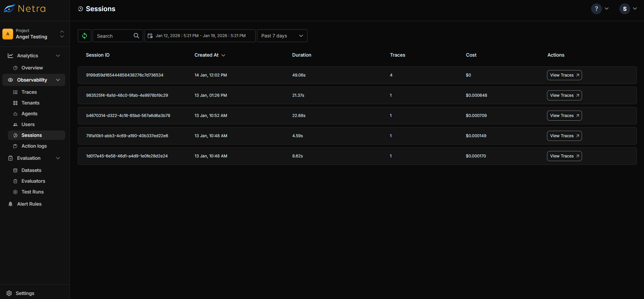Click the search magnifier icon
The height and width of the screenshot is (299, 644).
136,36
